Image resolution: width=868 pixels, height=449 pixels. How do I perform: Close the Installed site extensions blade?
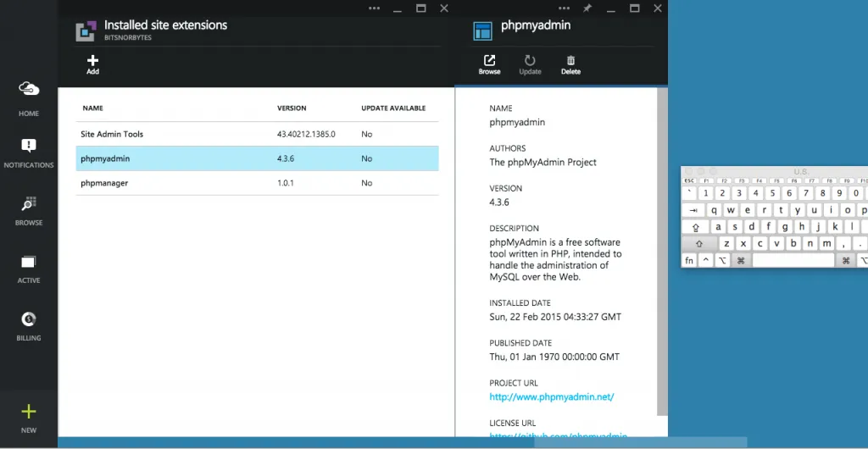pos(444,8)
